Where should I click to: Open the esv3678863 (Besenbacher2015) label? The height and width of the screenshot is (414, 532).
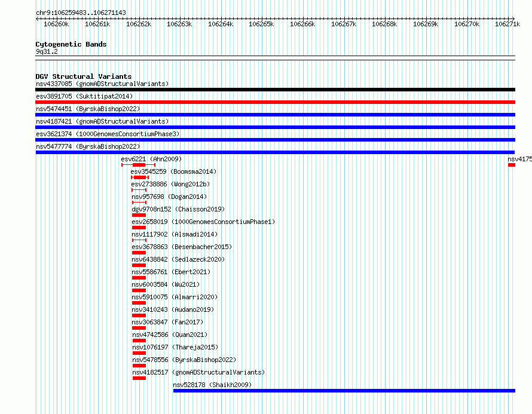point(182,247)
